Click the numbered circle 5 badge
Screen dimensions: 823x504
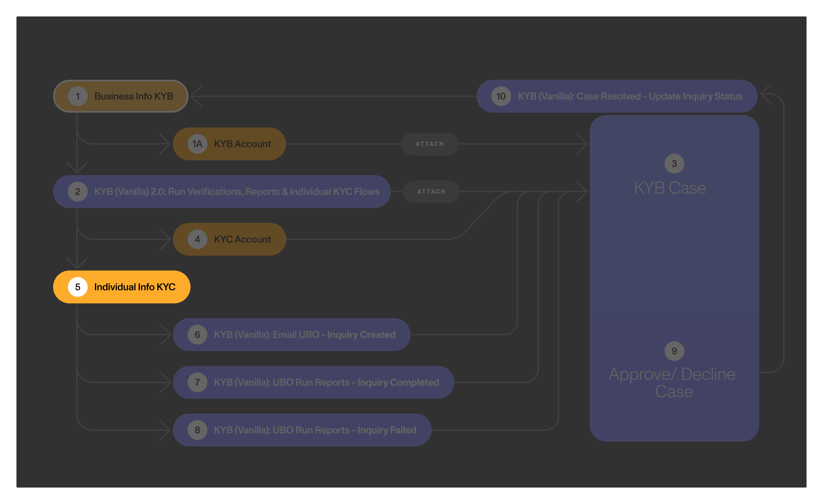[78, 286]
